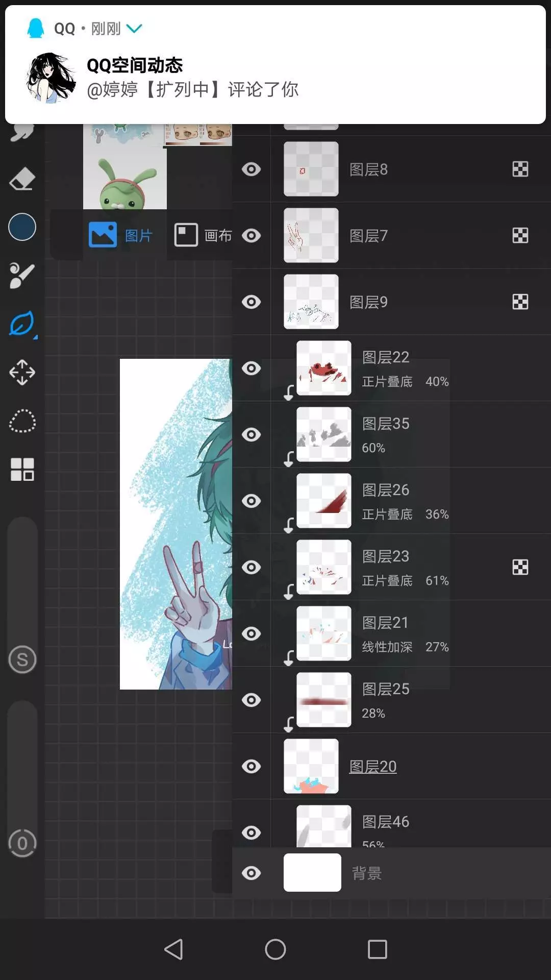This screenshot has height=980, width=551.
Task: Tap the Android home circle button
Action: click(x=275, y=949)
